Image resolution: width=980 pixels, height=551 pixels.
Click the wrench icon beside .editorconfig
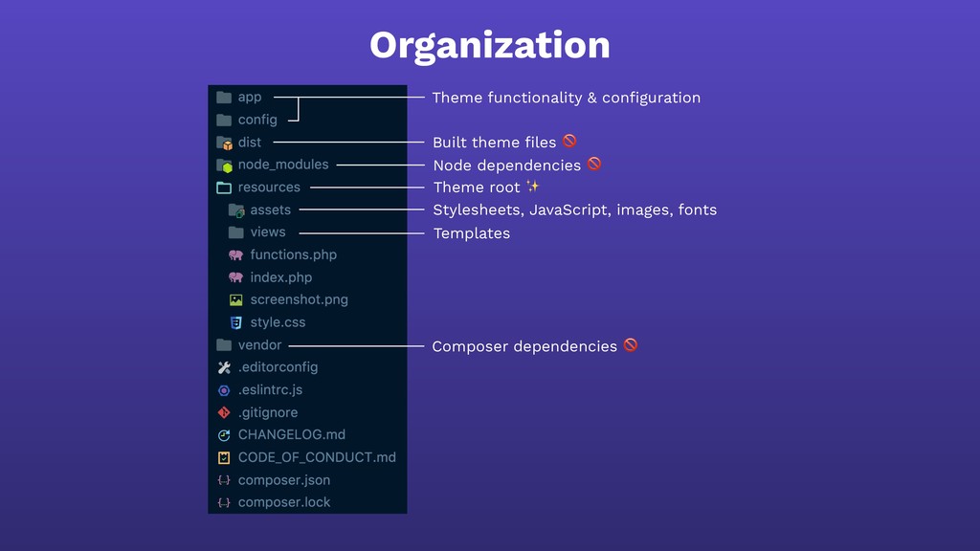[224, 368]
